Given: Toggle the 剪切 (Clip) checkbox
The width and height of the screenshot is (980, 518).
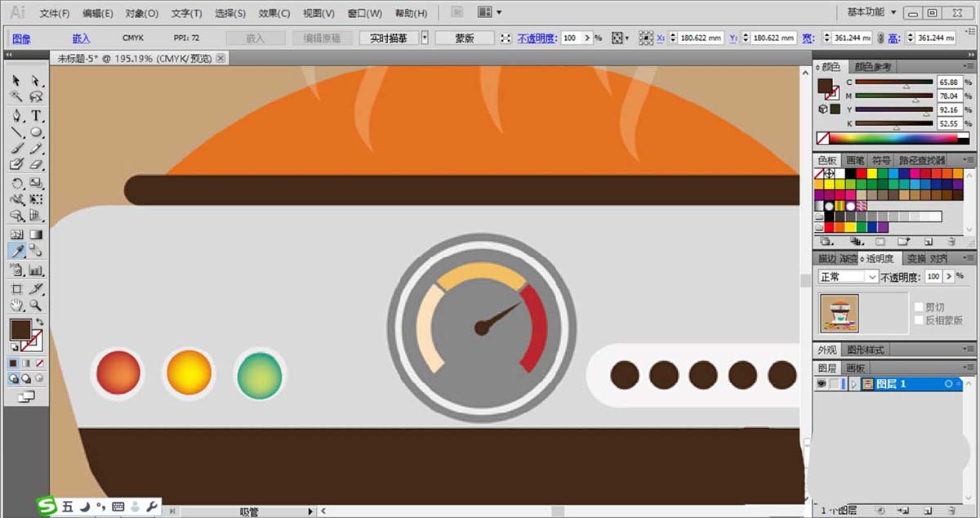Looking at the screenshot, I should pos(919,307).
